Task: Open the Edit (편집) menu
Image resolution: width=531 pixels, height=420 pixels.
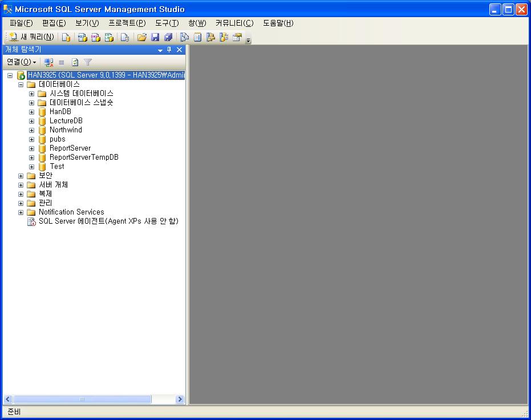Action: 54,23
